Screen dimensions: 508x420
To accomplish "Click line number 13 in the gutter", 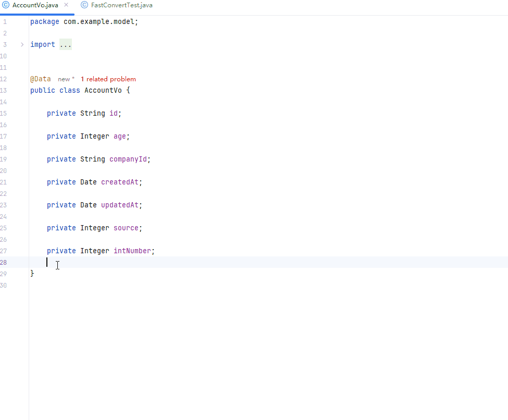I will coord(4,91).
